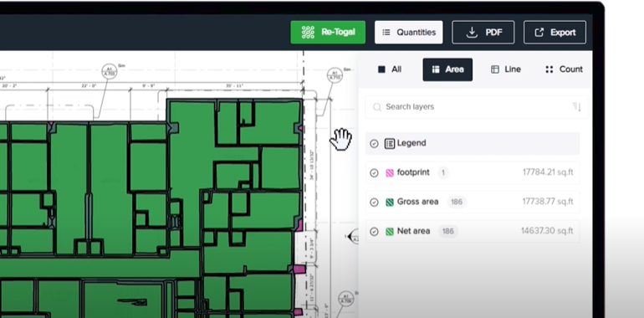The image size is (644, 318).
Task: Click the Legend list icon
Action: 390,143
